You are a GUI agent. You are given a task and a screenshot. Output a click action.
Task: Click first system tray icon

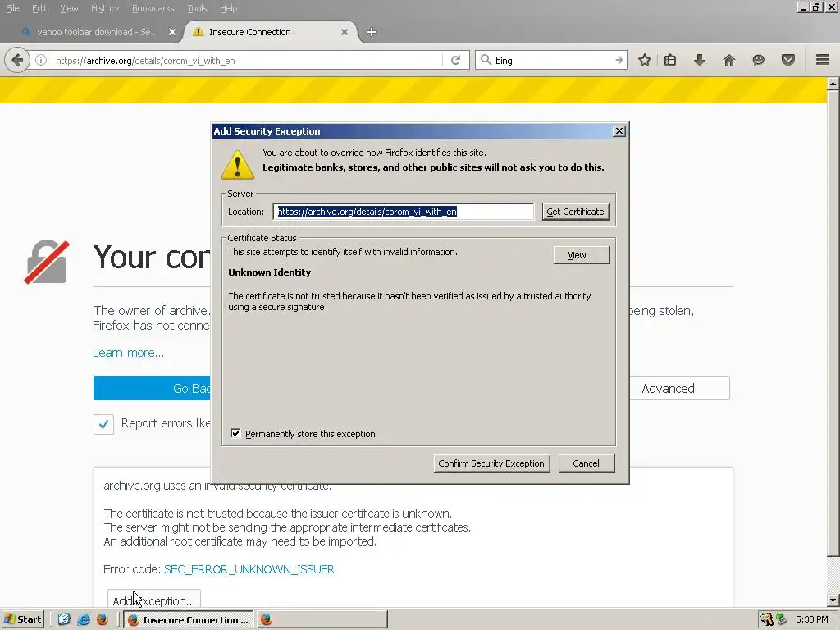tap(767, 619)
